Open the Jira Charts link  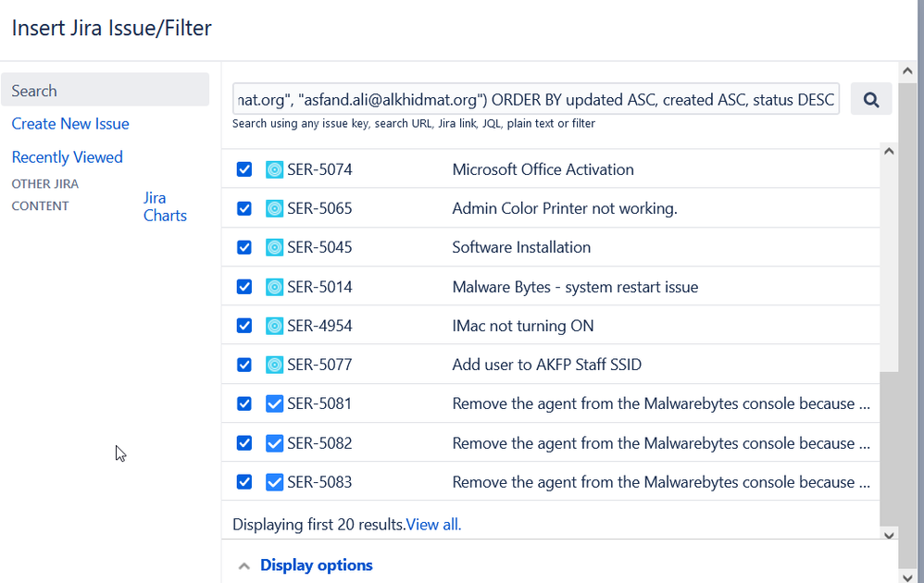(165, 206)
